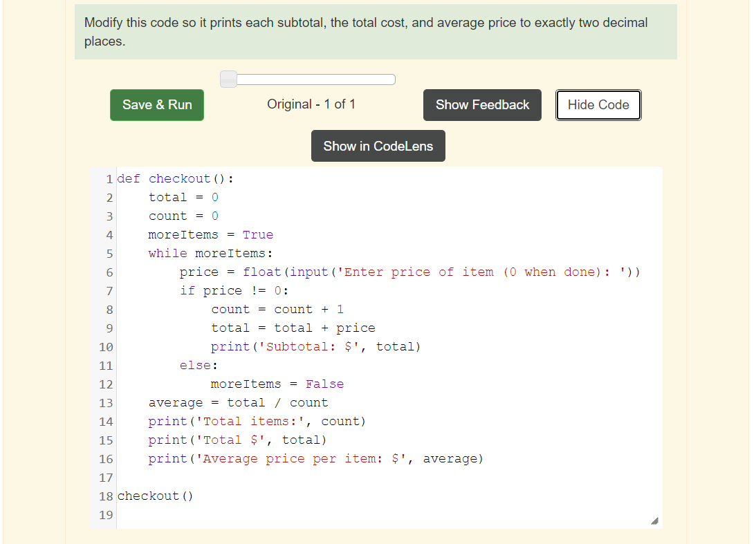The image size is (756, 544).
Task: Click line number 1 in the gutter
Action: [109, 178]
